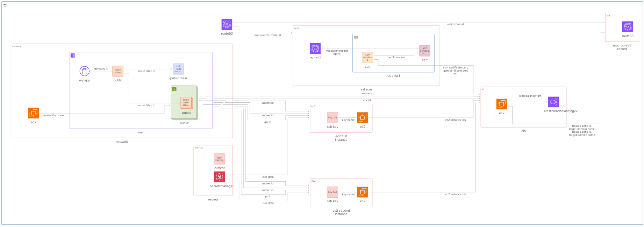Click the secretsmanager icon

coord(219,177)
